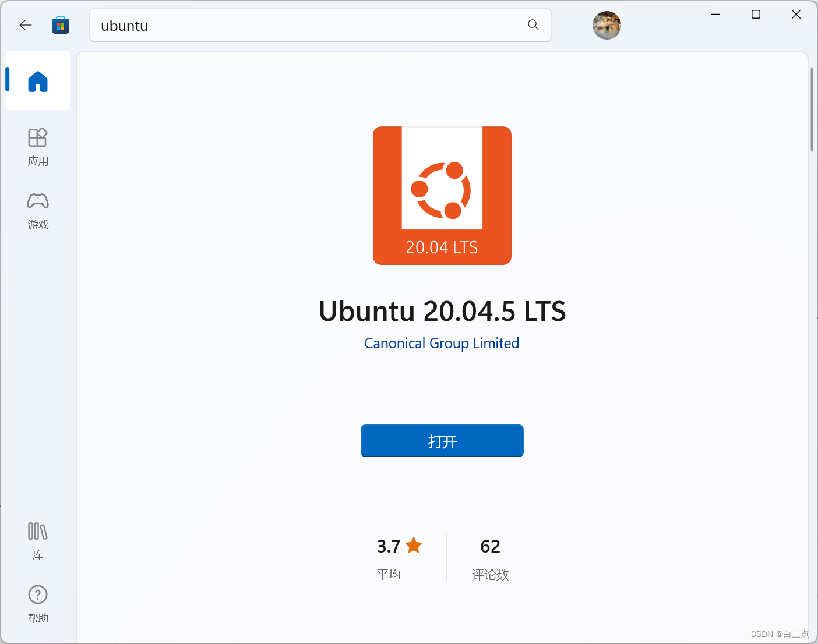The width and height of the screenshot is (818, 644).
Task: Open the 库 (Library) section
Action: [37, 540]
